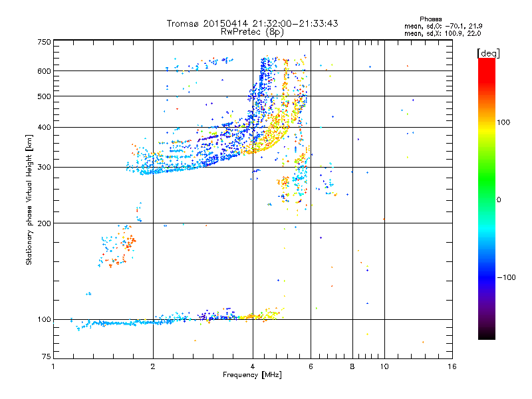532x399 pixels.
Task: Click the '[deg]' colorbar unit label
Action: [x=488, y=53]
